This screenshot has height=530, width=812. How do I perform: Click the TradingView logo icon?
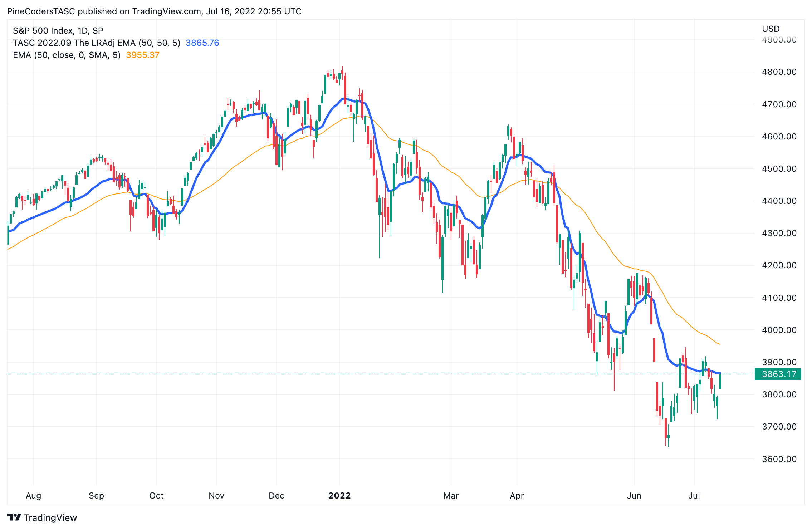[14, 517]
